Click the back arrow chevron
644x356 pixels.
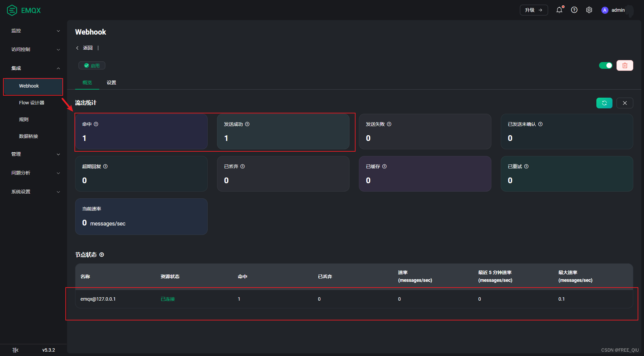tap(77, 48)
